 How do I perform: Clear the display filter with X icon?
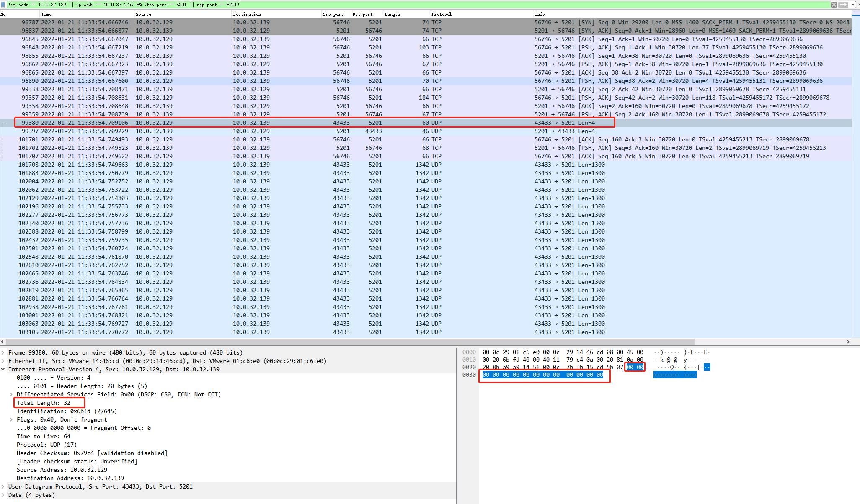coord(834,5)
